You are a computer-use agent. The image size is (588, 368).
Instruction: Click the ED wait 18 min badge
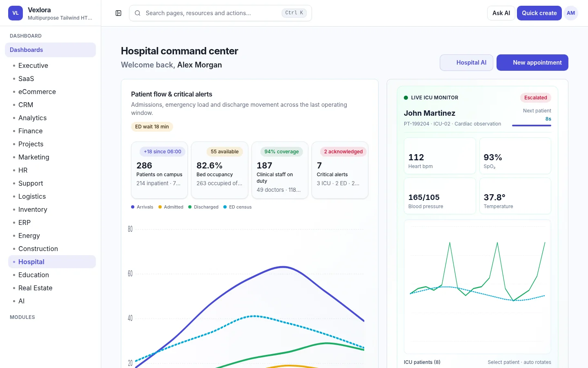[x=152, y=127]
